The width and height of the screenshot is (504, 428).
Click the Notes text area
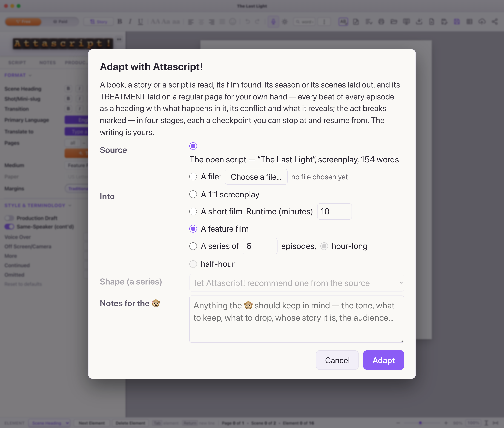tap(297, 319)
